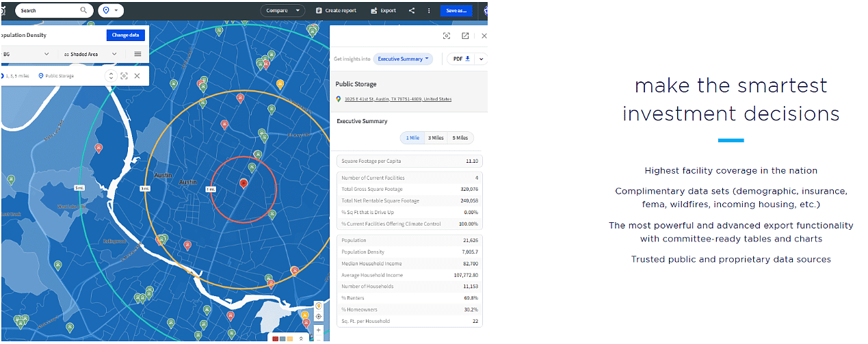Click the Total Gross Square Footage value 320,076
The height and width of the screenshot is (344, 868).
pos(469,189)
